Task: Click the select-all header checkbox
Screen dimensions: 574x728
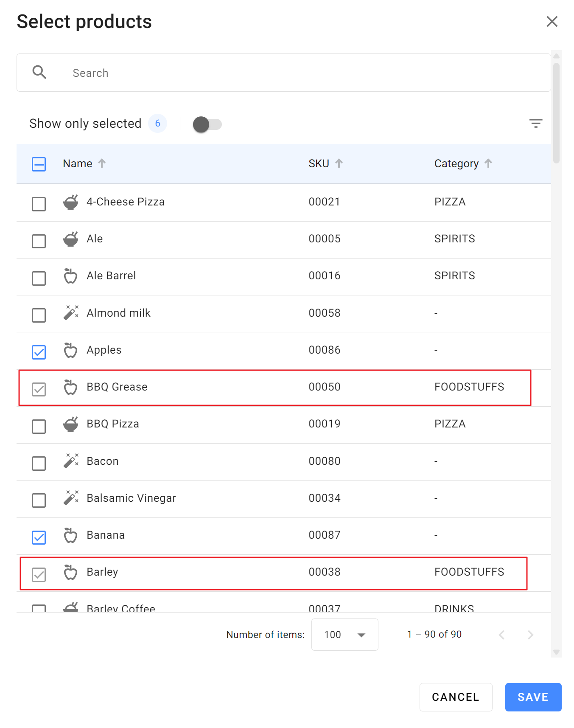Action: coord(39,164)
